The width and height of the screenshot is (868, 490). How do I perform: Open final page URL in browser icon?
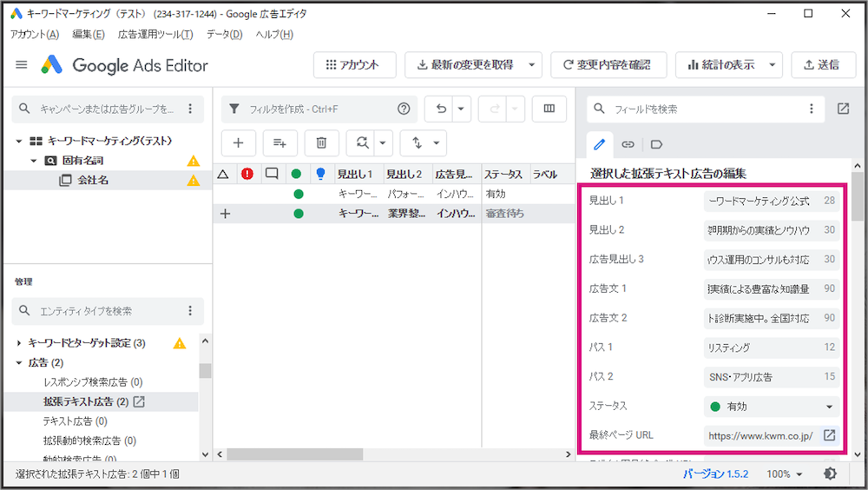point(829,435)
